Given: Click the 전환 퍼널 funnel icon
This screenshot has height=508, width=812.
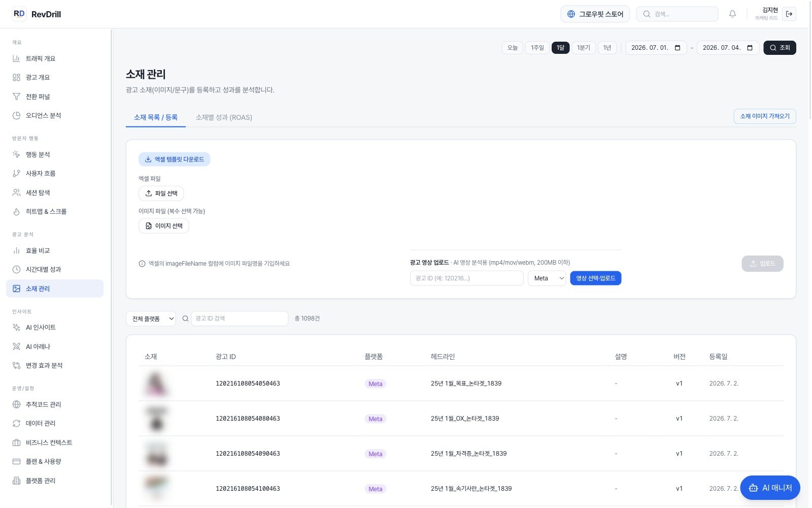Looking at the screenshot, I should point(16,97).
